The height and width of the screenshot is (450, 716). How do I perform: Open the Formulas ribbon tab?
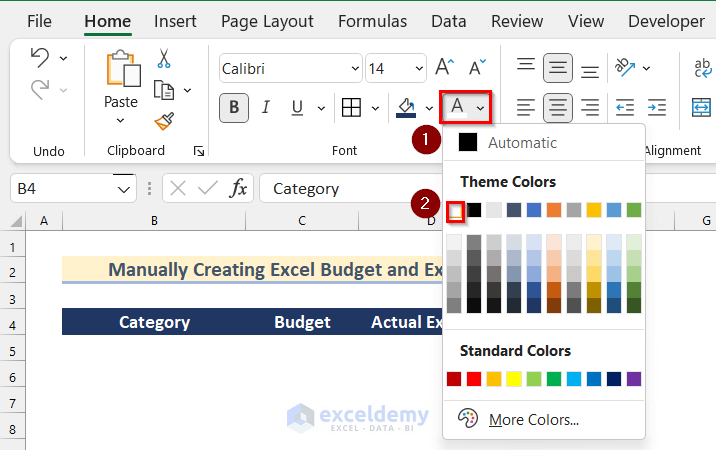click(372, 21)
